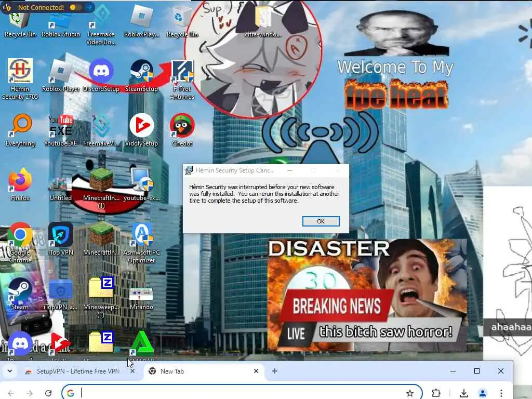This screenshot has height=399, width=532.
Task: Open the FreemakeVi... installer icon
Action: (101, 130)
